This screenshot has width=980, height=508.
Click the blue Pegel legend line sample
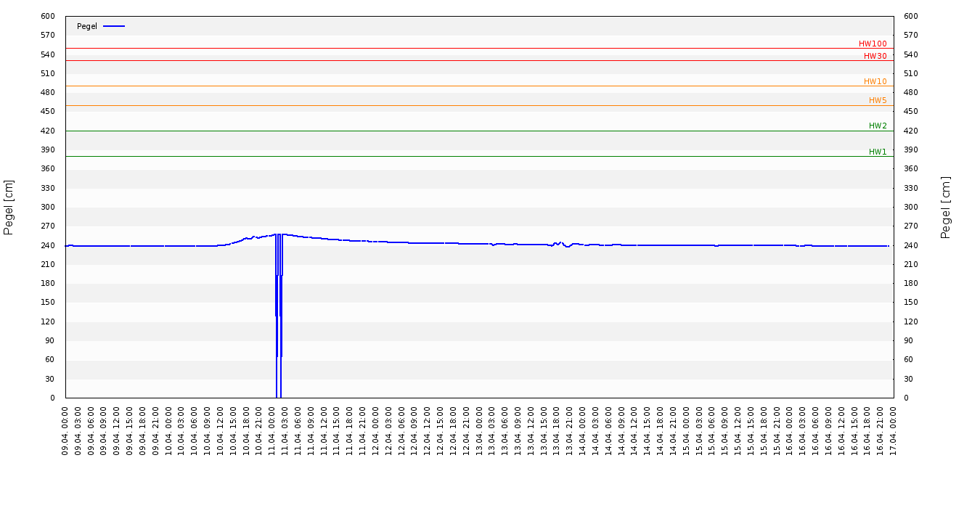pos(114,26)
